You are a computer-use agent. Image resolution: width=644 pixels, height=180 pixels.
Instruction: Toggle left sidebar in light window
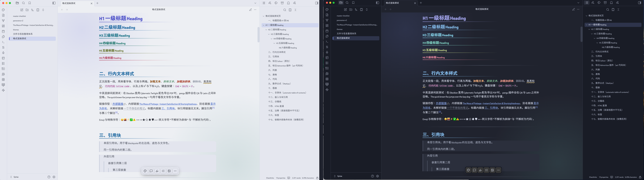pos(54,3)
